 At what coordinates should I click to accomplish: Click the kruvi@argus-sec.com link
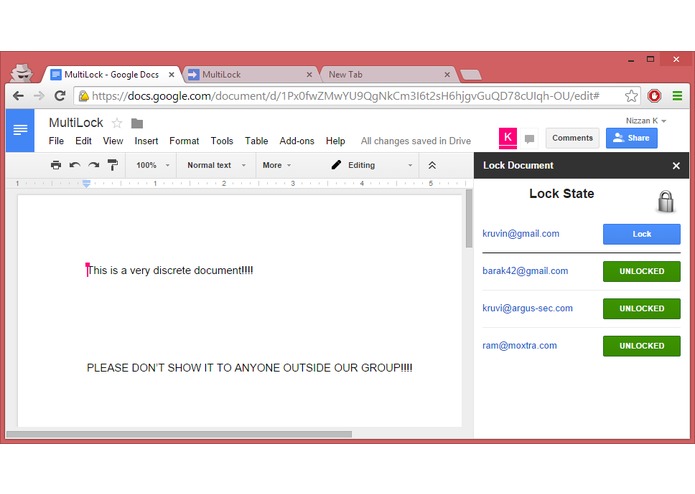pos(527,308)
